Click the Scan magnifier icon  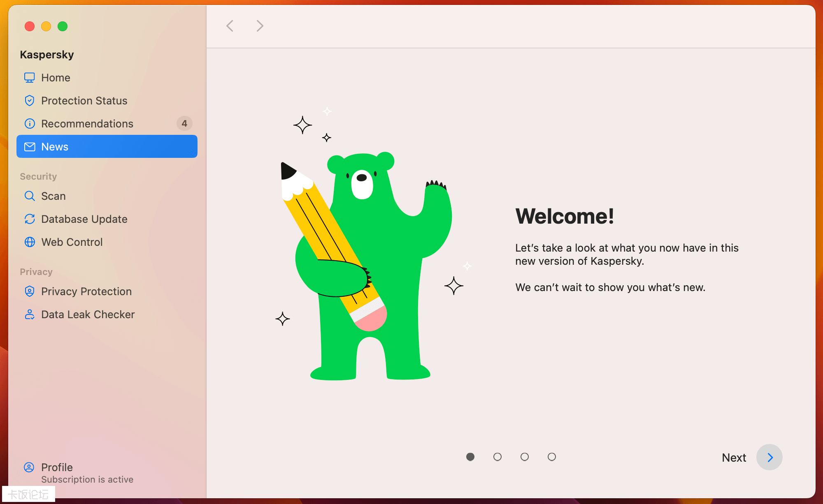click(x=30, y=196)
